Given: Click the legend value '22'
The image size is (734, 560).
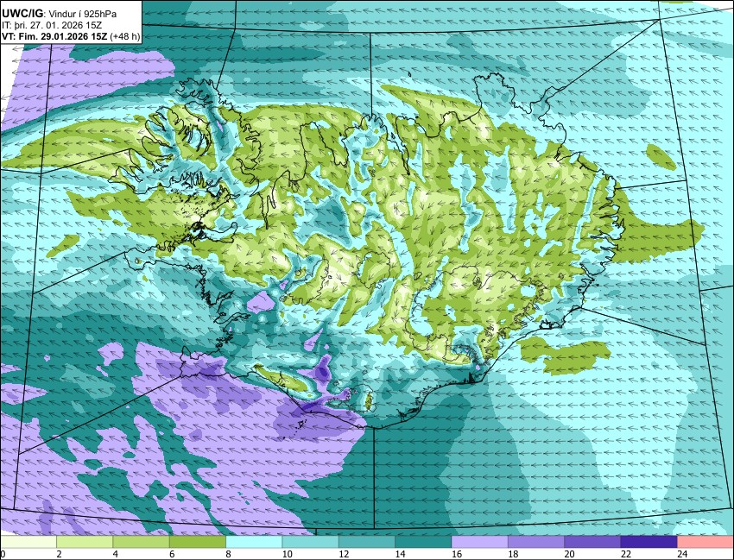Looking at the screenshot, I should tap(626, 554).
